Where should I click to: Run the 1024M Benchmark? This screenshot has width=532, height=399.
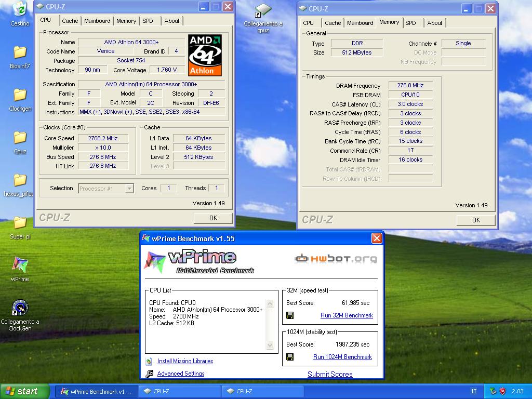click(x=342, y=357)
